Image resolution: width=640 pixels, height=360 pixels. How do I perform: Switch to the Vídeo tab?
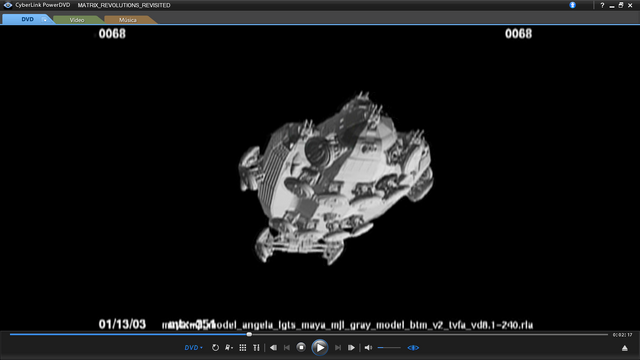(77, 20)
